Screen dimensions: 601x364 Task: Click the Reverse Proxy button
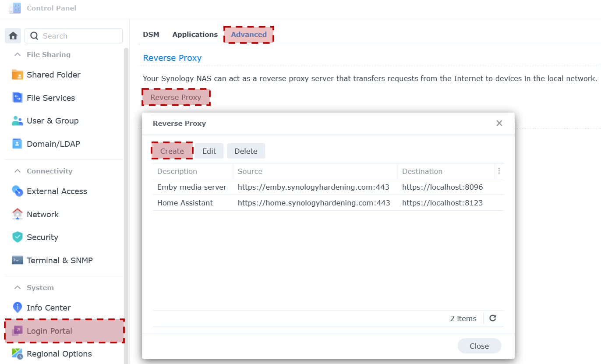[x=176, y=97]
